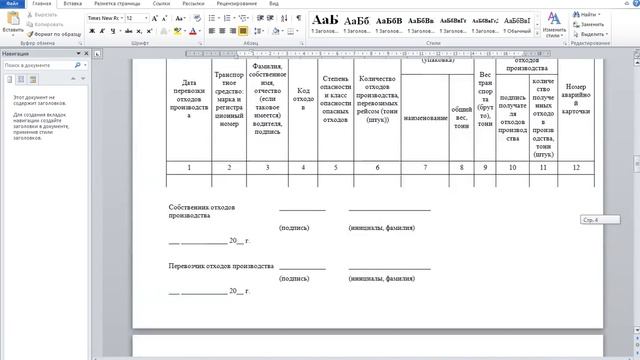Click 'Перевозчик отходов производства' text

pyautogui.click(x=221, y=266)
